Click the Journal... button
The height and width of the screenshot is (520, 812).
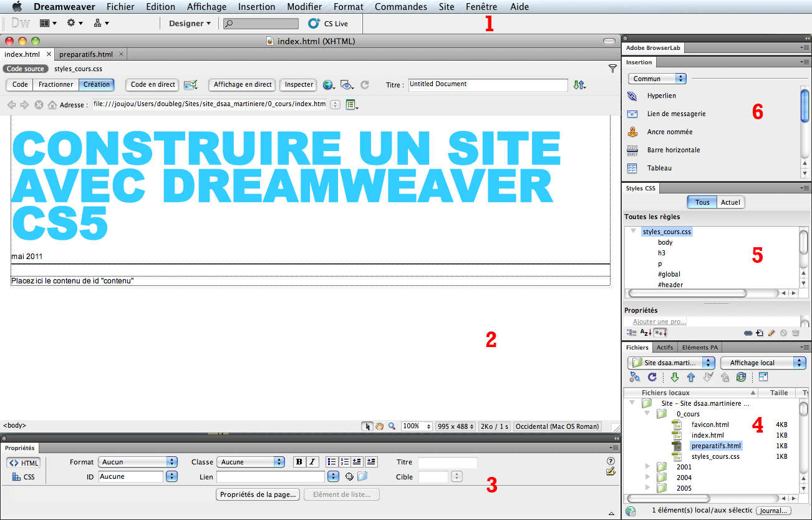pos(773,511)
